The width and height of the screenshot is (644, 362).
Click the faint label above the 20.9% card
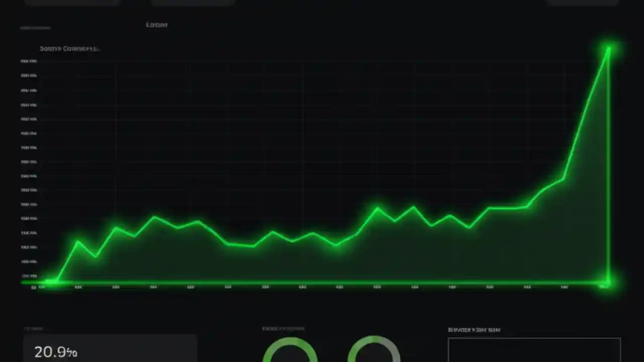click(33, 328)
